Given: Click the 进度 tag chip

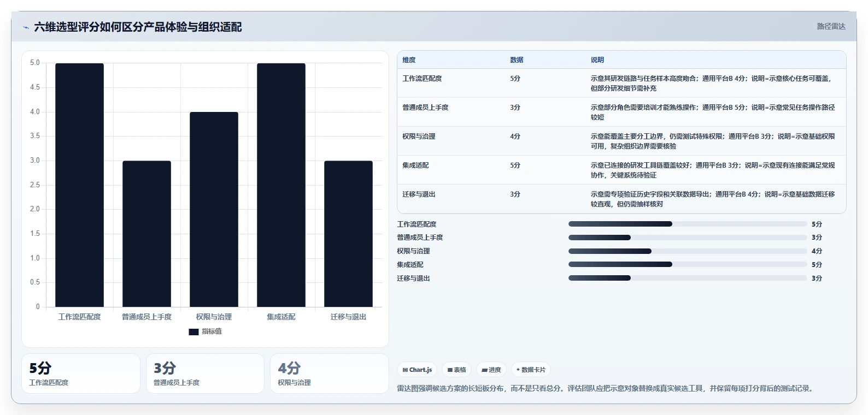Looking at the screenshot, I should click(491, 370).
